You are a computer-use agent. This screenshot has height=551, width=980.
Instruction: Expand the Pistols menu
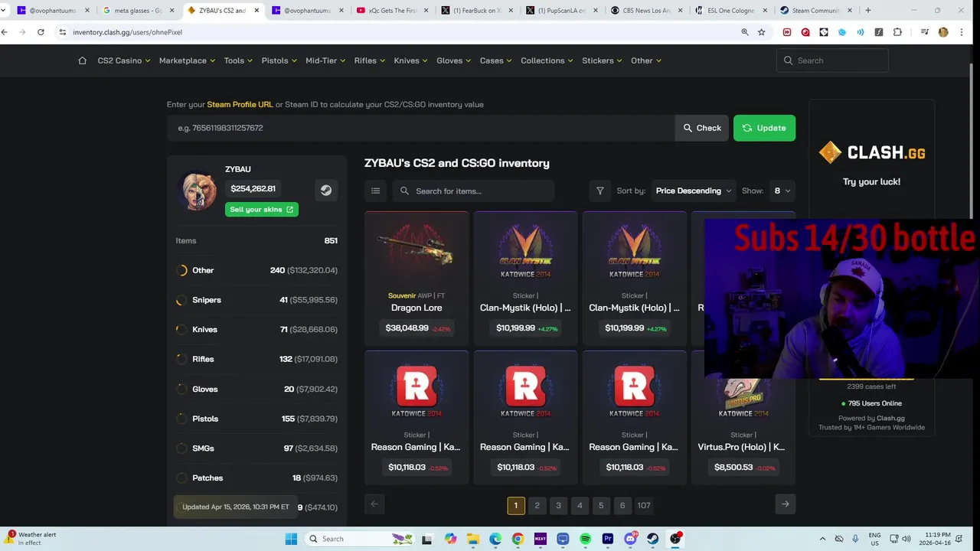(279, 60)
